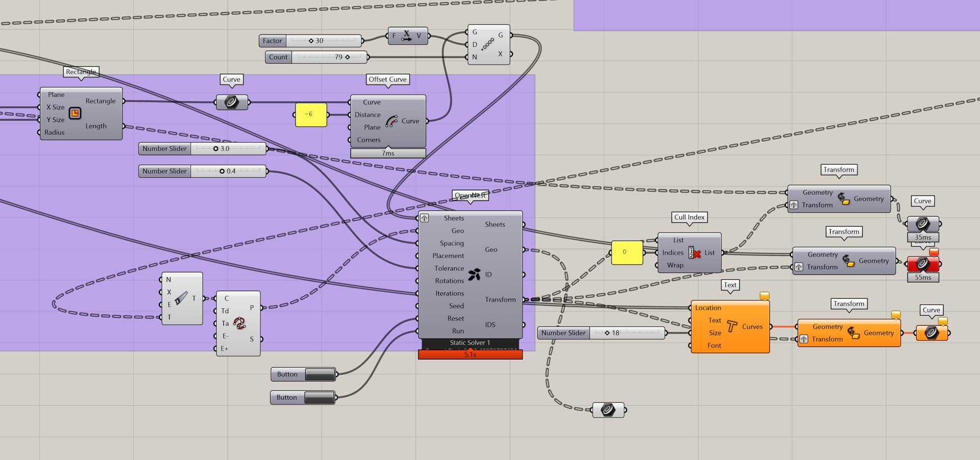Click the OpenNest Spacing input

[x=452, y=243]
